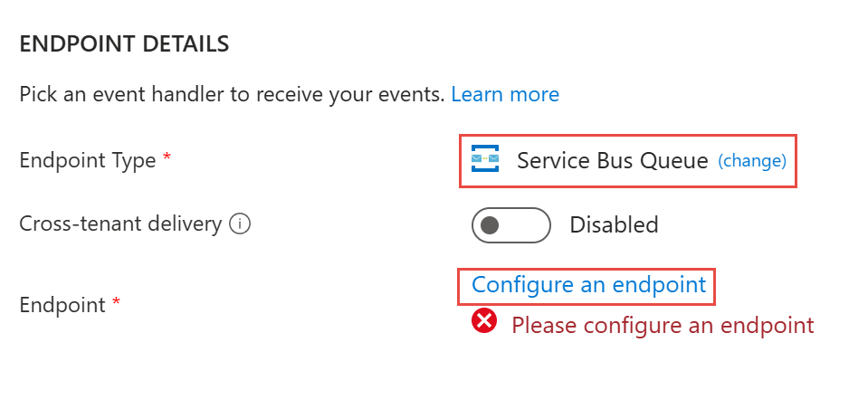This screenshot has height=409, width=868.
Task: Click the Pick an event handler description text
Action: tap(232, 95)
